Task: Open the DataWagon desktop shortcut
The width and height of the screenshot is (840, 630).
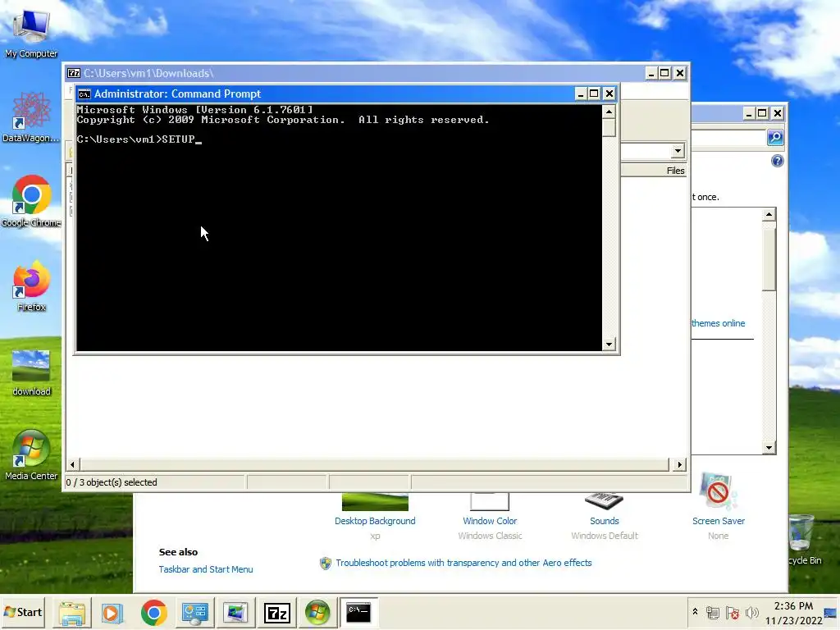Action: pyautogui.click(x=31, y=116)
